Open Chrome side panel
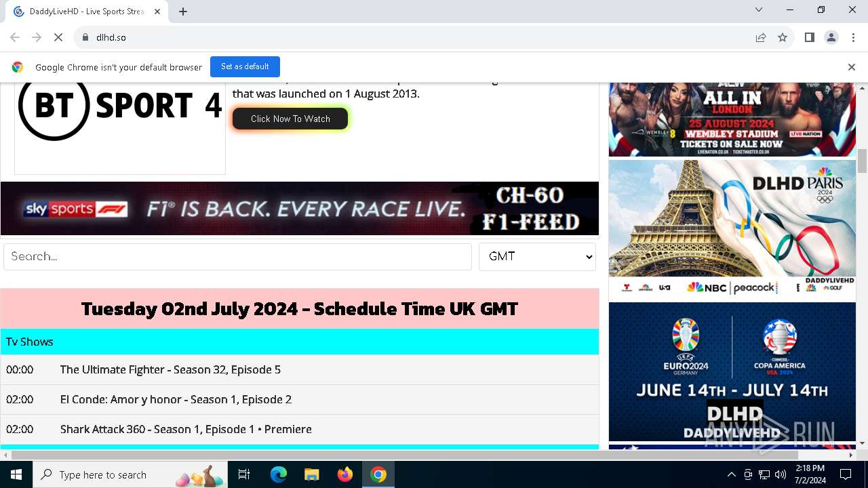 [809, 37]
